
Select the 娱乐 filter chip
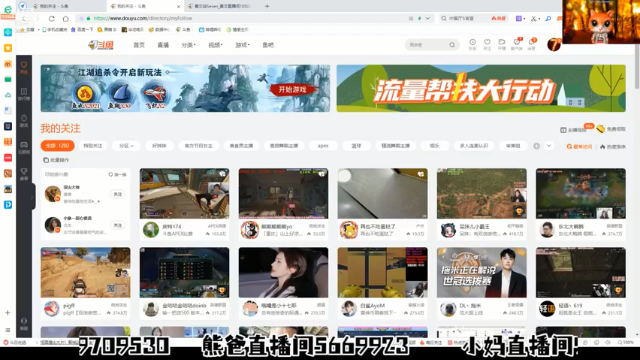click(x=435, y=146)
